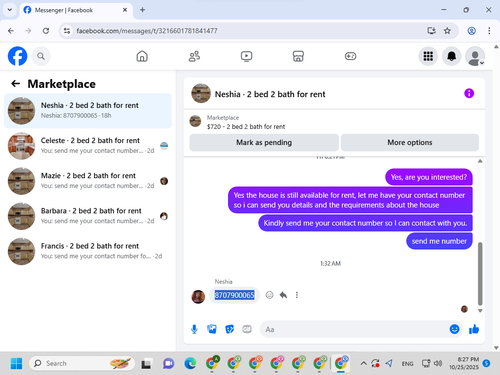Click the 'Yes, are you interested?' bubble
Viewport: 500px width, 375px height.
(x=429, y=177)
